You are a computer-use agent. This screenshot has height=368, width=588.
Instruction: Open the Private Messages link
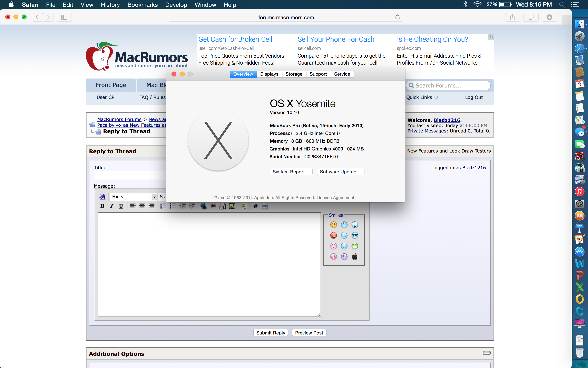click(427, 131)
